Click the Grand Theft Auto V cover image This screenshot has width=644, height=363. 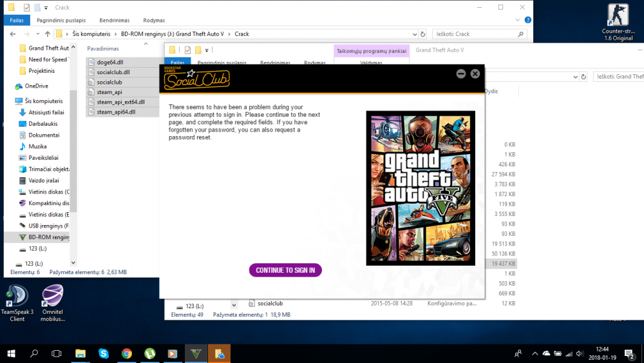(421, 188)
